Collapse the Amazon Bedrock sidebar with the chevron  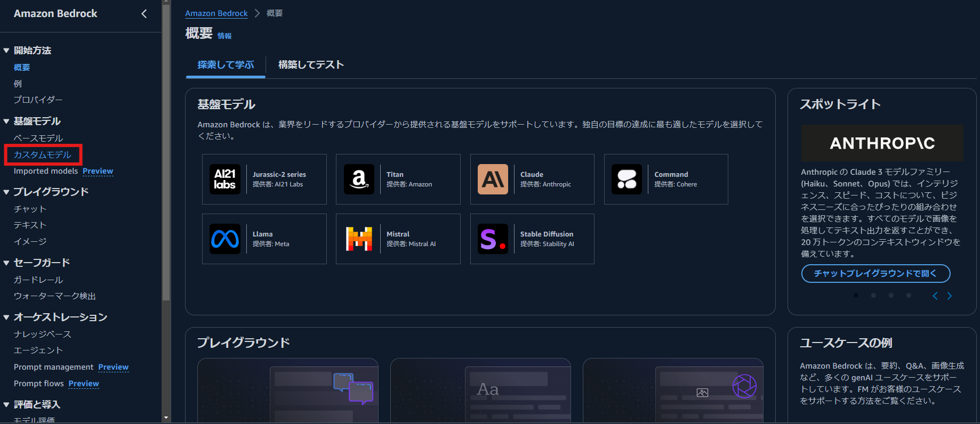pyautogui.click(x=144, y=14)
